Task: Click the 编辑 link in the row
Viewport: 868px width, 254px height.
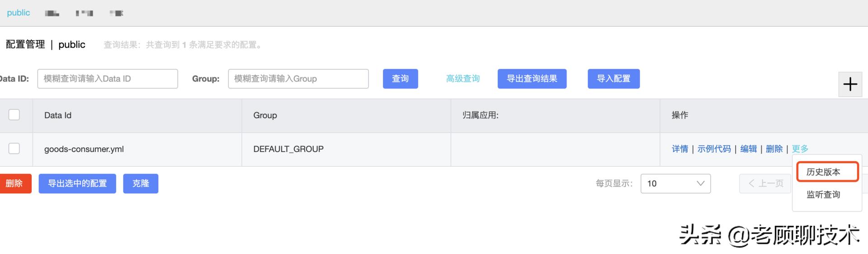Action: (748, 149)
